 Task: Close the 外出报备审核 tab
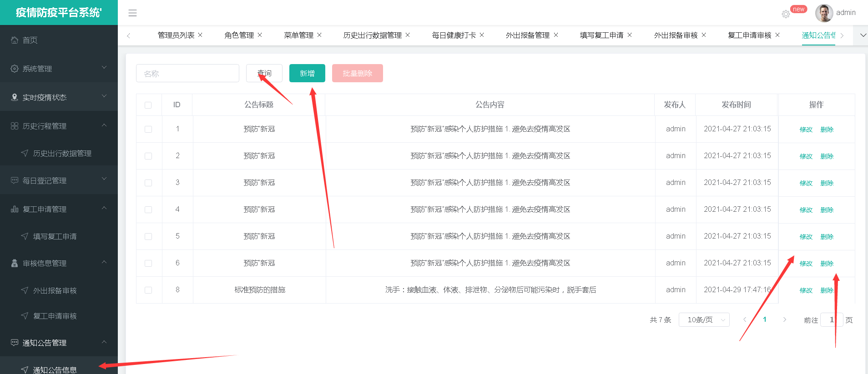(x=704, y=35)
